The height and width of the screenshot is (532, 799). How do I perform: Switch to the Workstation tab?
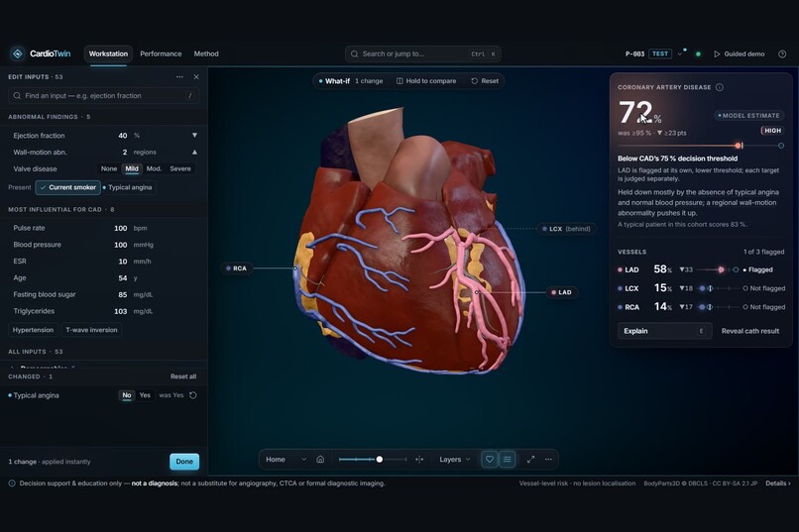108,53
